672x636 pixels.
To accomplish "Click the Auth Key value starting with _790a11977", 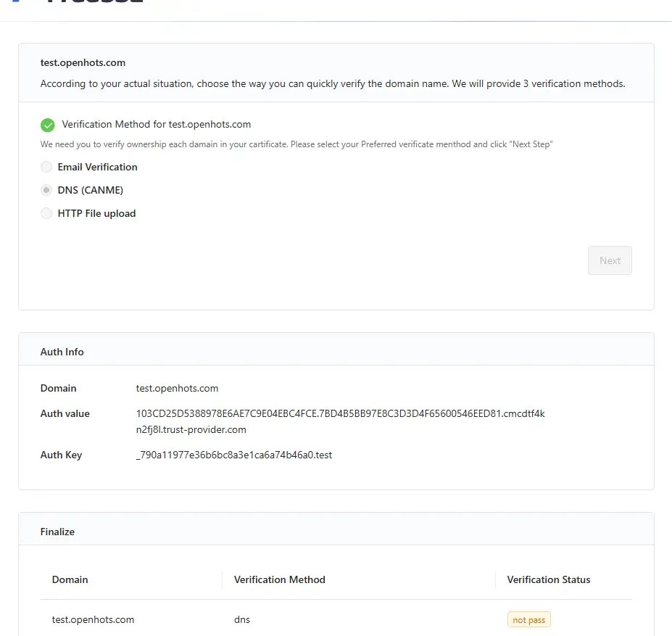I will point(233,455).
